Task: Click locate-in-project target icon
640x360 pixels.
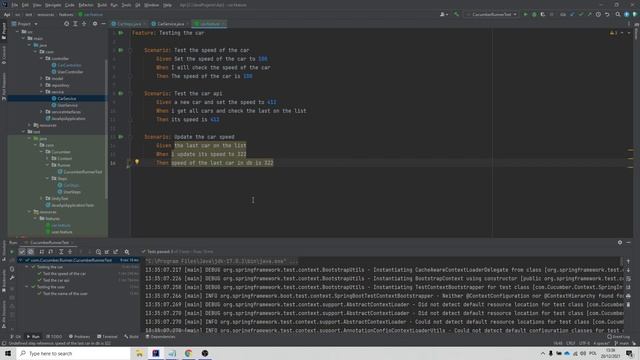Action: click(67, 24)
